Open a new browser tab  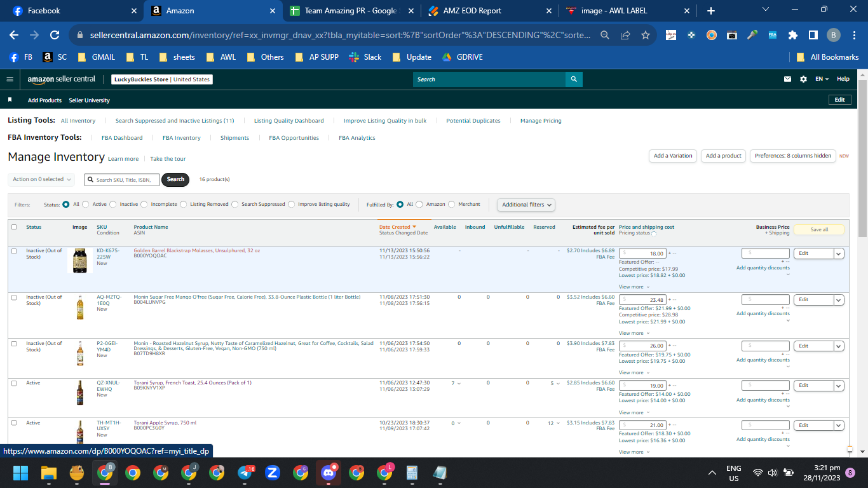pos(710,11)
